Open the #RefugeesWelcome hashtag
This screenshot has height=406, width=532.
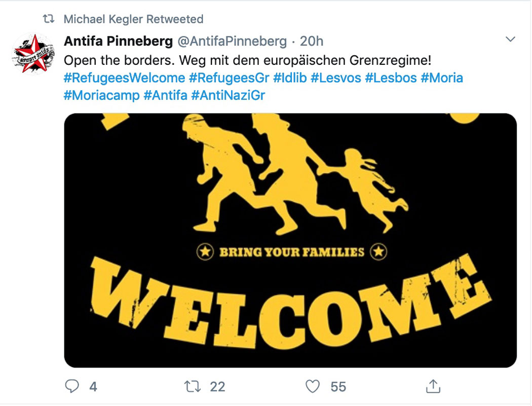pos(124,78)
